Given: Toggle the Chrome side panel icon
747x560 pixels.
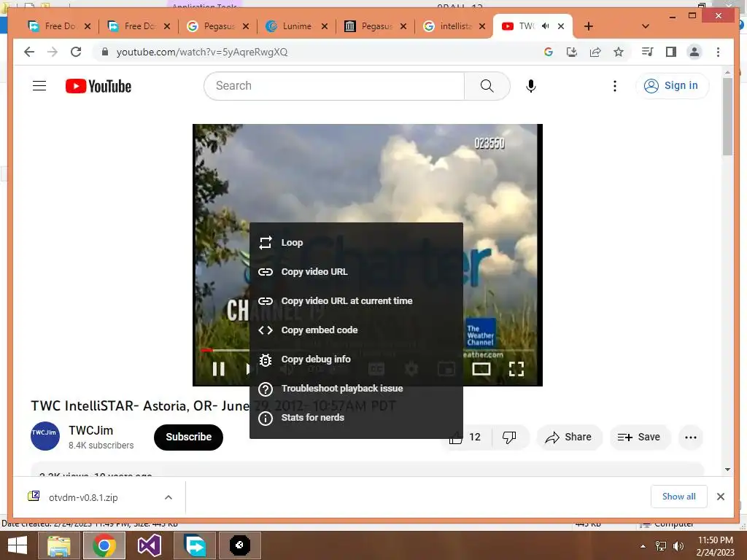Looking at the screenshot, I should click(x=671, y=52).
